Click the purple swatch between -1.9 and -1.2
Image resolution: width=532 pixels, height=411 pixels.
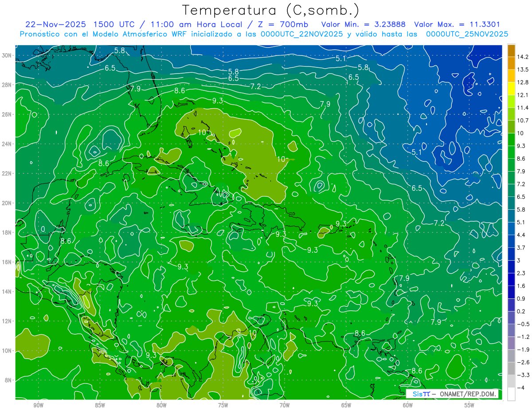511,343
